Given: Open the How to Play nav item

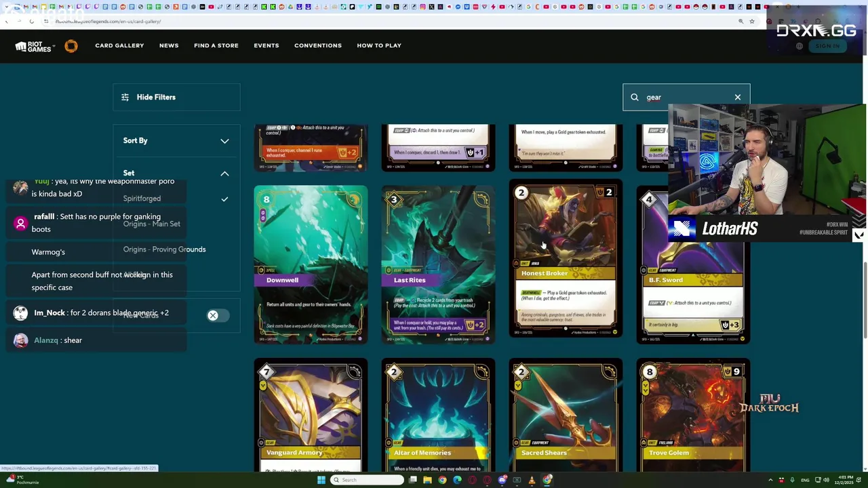Looking at the screenshot, I should [x=379, y=45].
